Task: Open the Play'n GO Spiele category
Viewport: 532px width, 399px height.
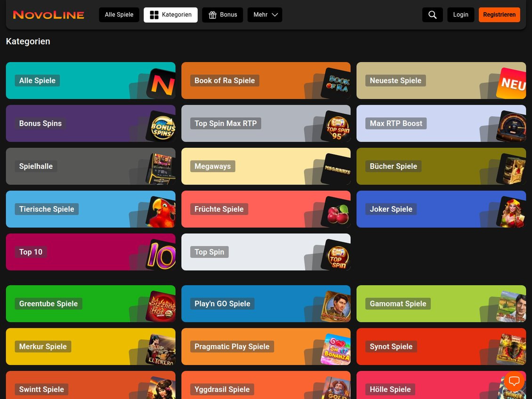Action: [266, 303]
